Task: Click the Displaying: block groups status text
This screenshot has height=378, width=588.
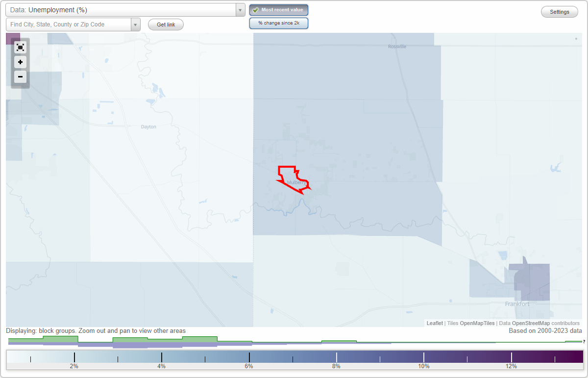Action: point(96,331)
